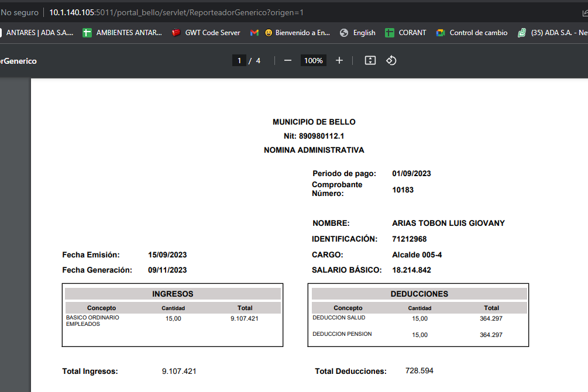Click the NOMINA ADMINISTRATIVA heading

314,150
